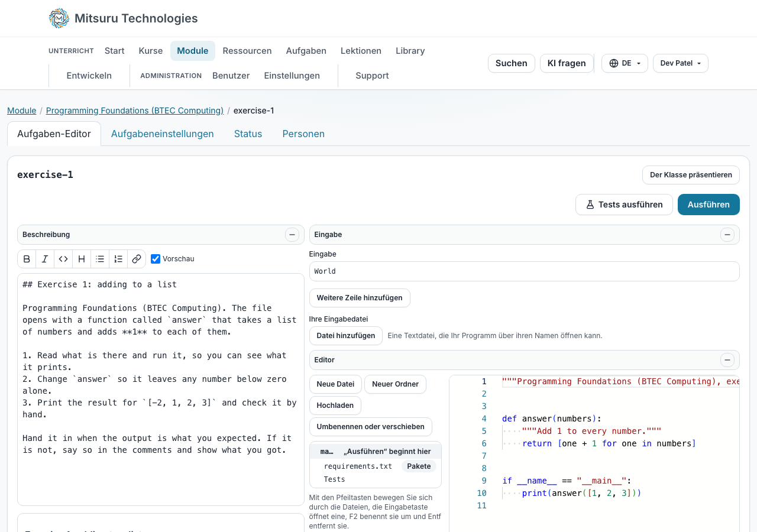Screen dimensions: 757x532
Task: Open the Personen tab
Action: click(303, 134)
